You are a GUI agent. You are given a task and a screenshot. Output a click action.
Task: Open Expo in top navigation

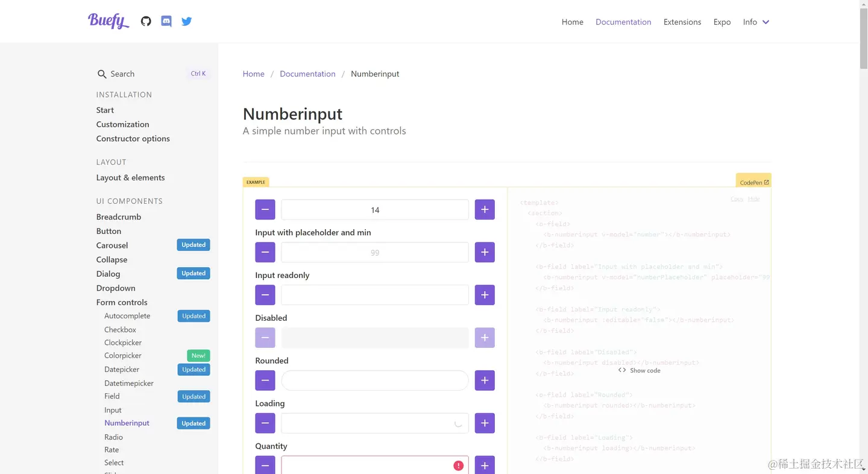pos(722,22)
